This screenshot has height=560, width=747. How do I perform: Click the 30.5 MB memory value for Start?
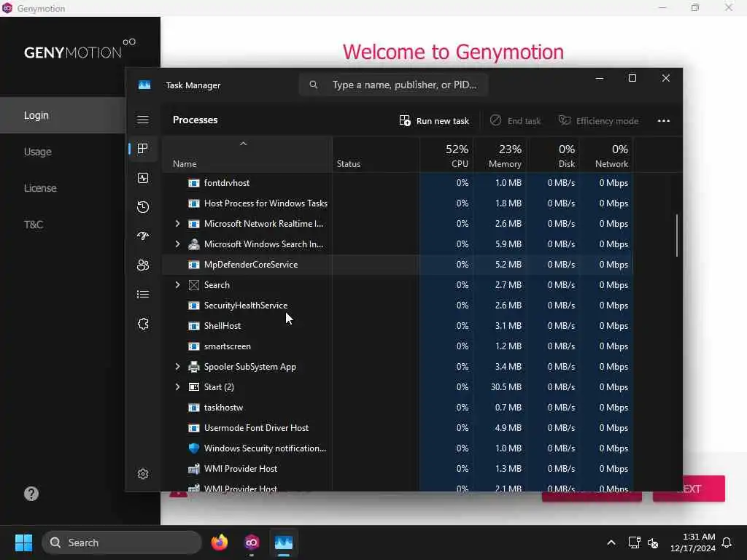tap(506, 387)
